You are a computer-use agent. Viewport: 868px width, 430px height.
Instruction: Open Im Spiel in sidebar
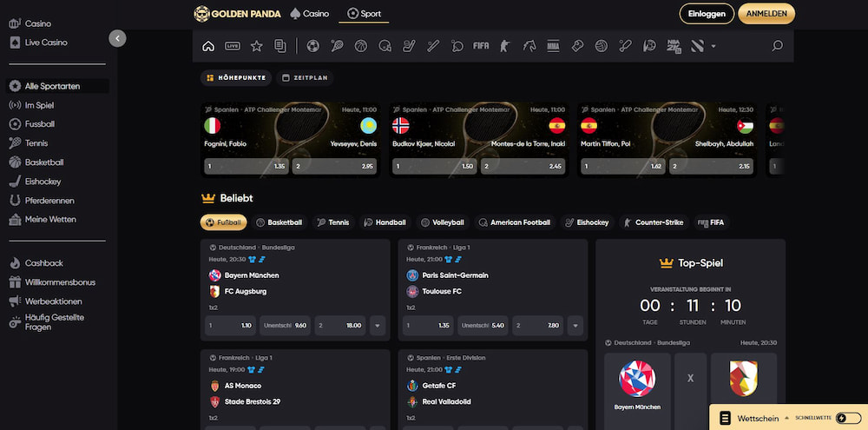39,105
